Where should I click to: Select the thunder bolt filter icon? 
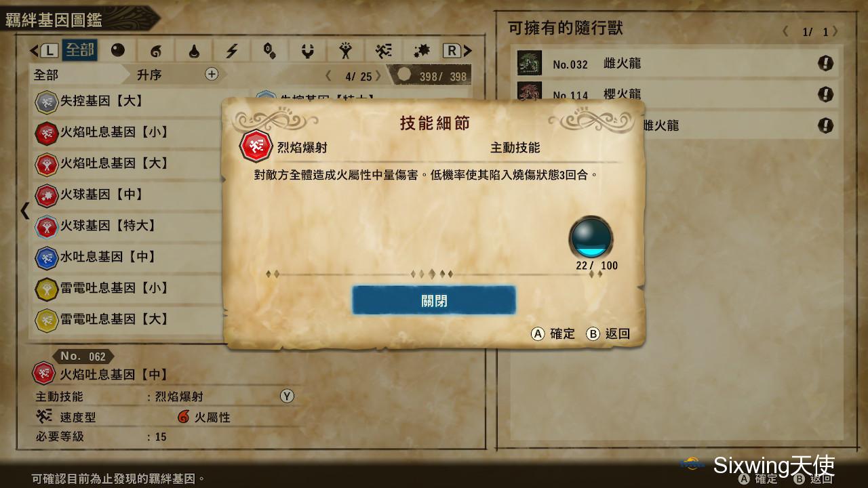click(x=232, y=51)
